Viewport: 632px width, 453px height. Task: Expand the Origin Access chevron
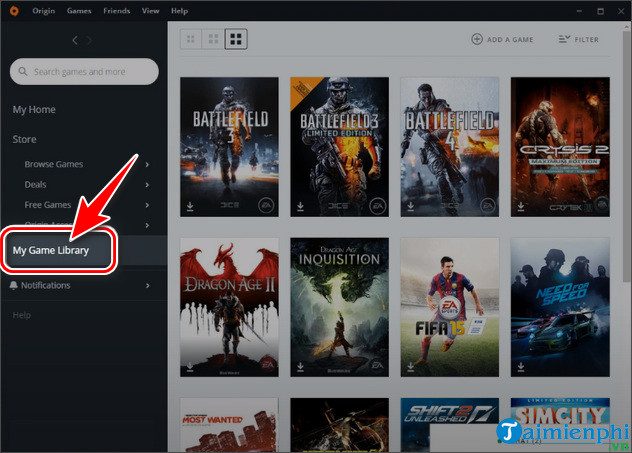pos(147,225)
